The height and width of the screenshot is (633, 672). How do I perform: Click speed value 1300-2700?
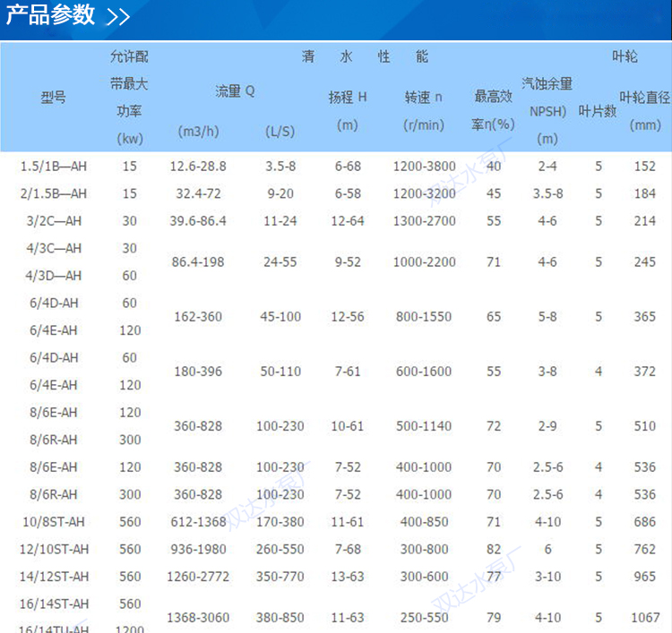tap(425, 221)
